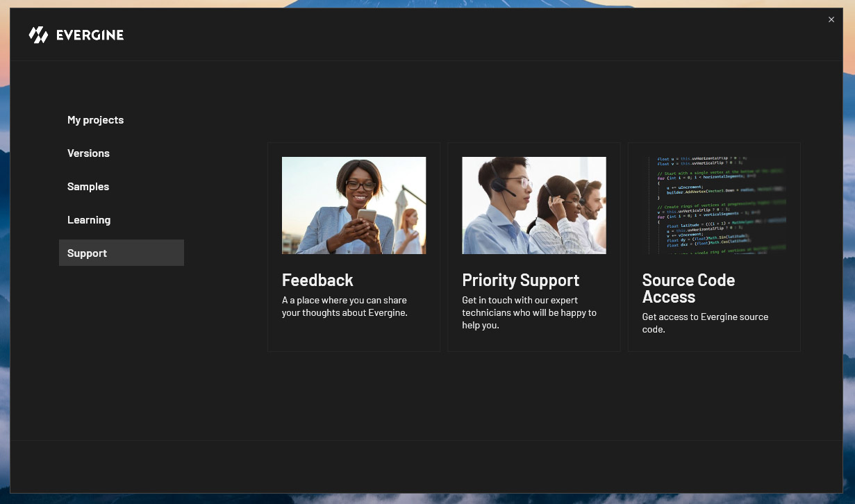The height and width of the screenshot is (504, 855).
Task: Close the Evergine launcher window
Action: 831,19
